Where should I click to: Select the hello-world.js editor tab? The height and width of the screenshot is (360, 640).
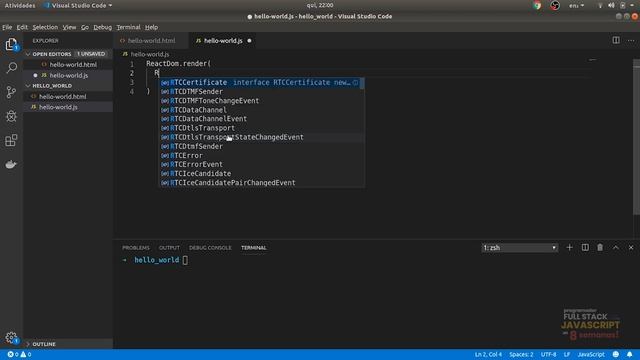click(223, 41)
